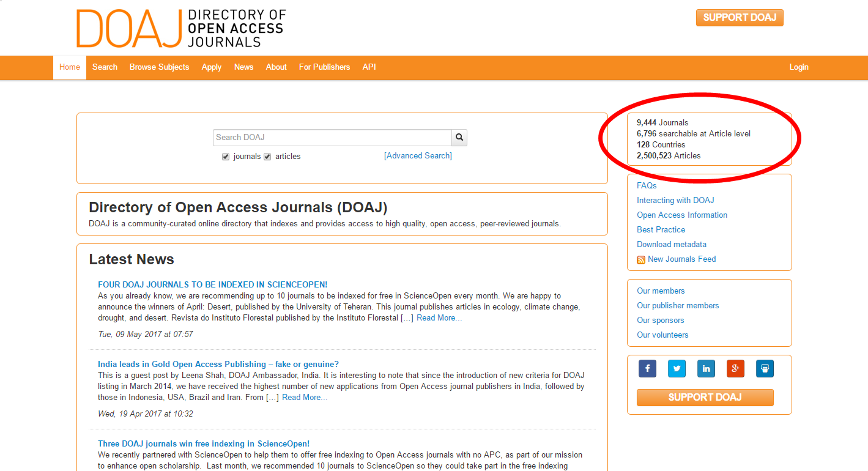Open the Advanced Search link
The height and width of the screenshot is (471, 868).
point(418,156)
